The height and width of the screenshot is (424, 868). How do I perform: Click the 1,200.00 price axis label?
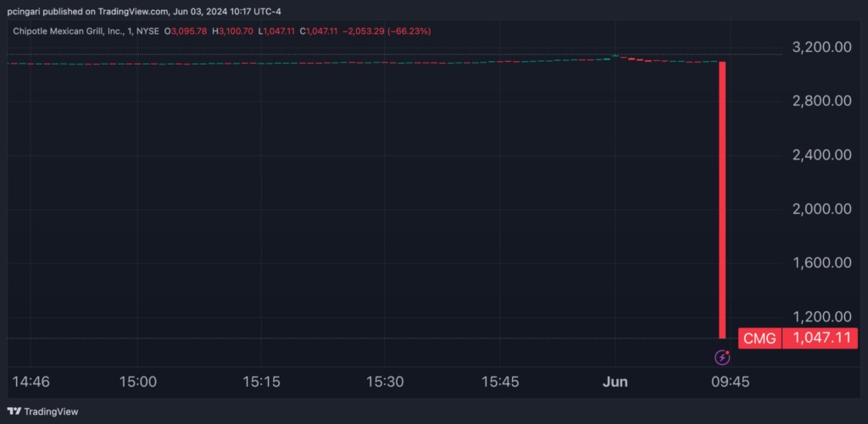tap(821, 316)
